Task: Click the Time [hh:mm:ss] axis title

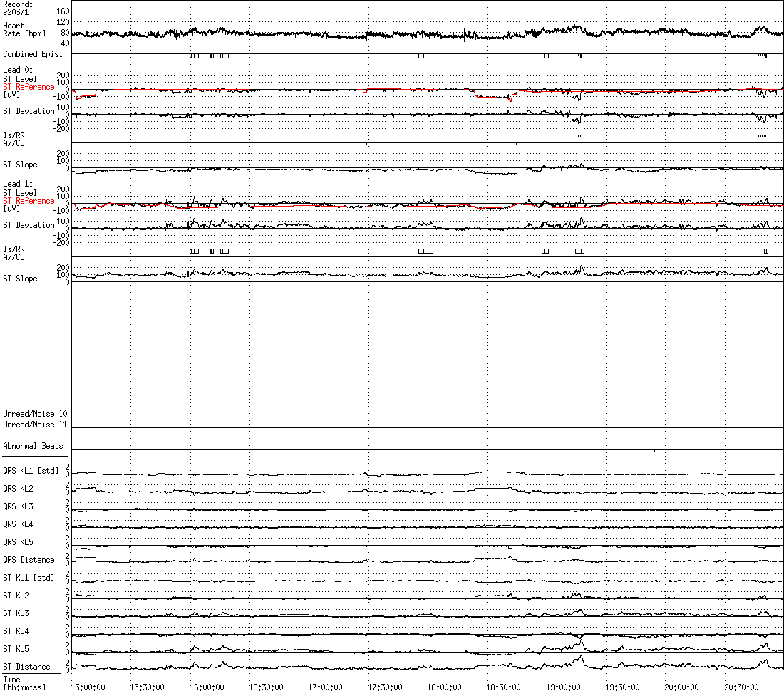Action: (24, 684)
